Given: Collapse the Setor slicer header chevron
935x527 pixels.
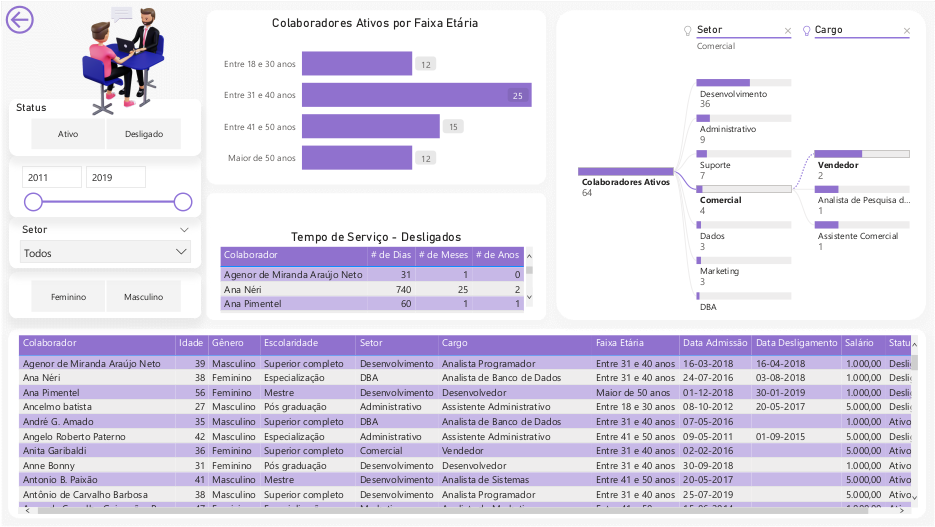Looking at the screenshot, I should pos(183,230).
